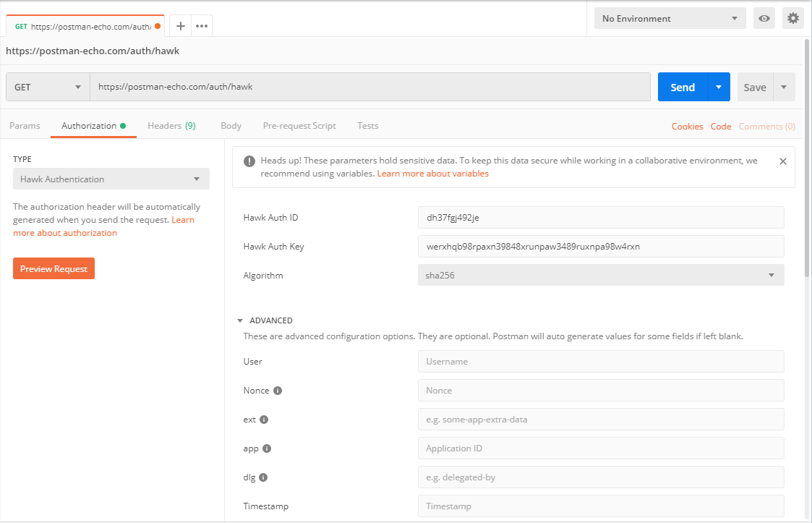Click the ext some-app-extra-data field
The height and width of the screenshot is (523, 812).
(x=601, y=420)
